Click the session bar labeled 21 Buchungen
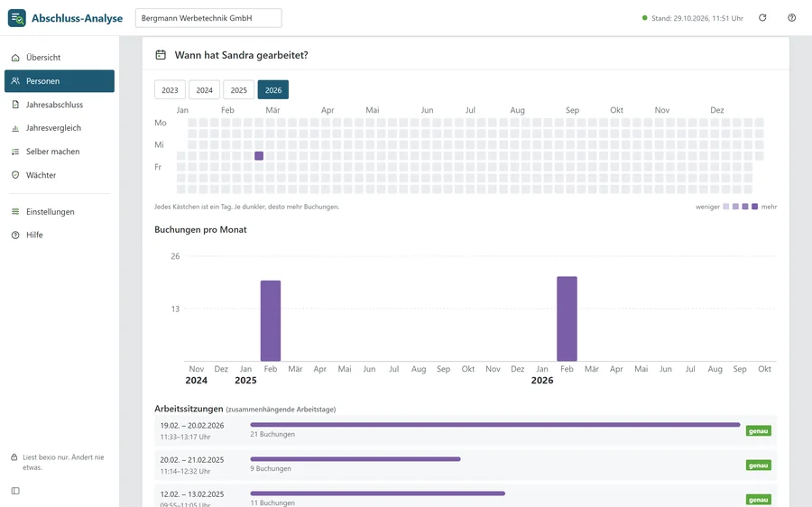The height and width of the screenshot is (507, 812). tap(495, 425)
